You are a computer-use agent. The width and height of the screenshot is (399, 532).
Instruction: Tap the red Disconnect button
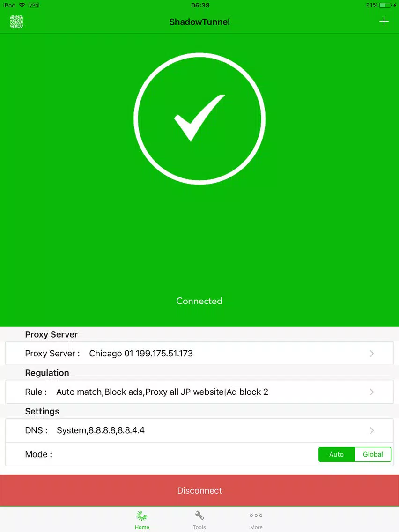tap(199, 491)
